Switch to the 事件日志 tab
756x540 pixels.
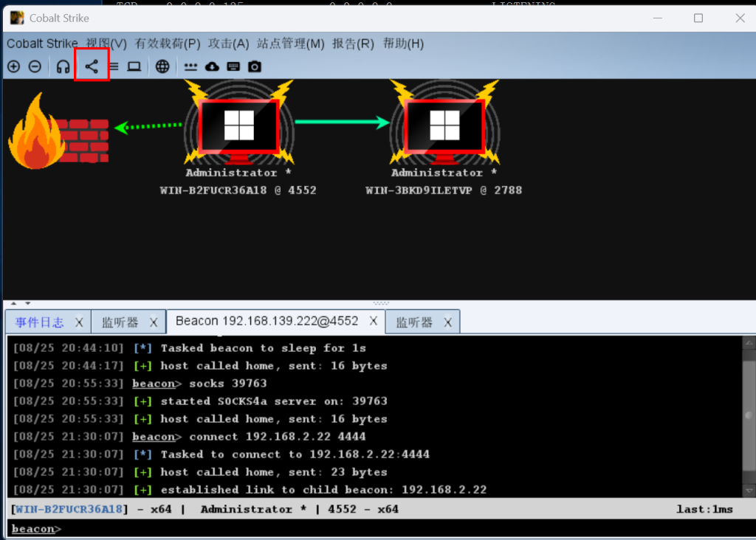tap(40, 322)
